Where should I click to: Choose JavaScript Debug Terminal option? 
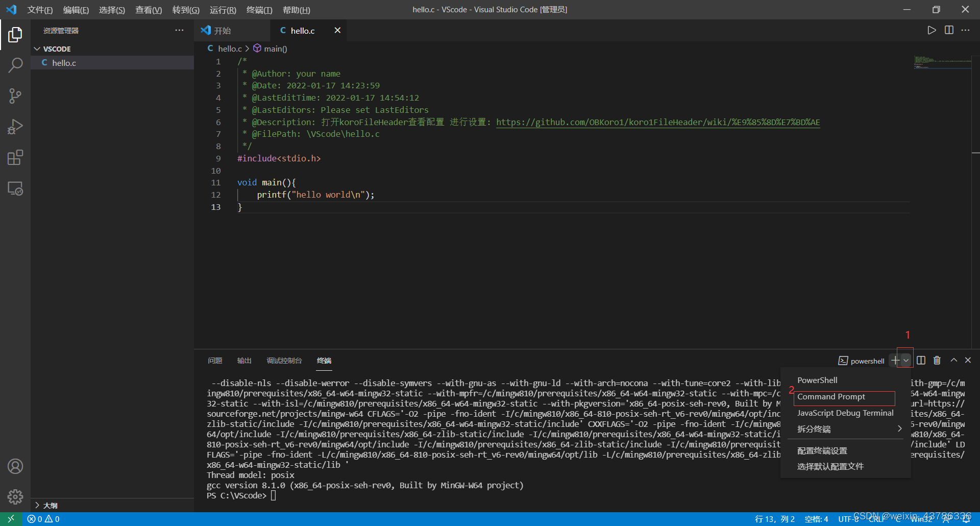[846, 413]
